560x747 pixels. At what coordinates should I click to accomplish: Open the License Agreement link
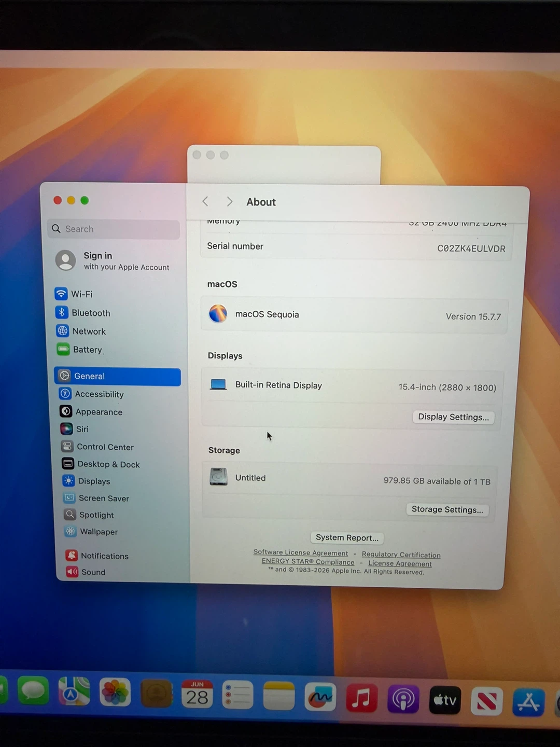[x=400, y=563]
